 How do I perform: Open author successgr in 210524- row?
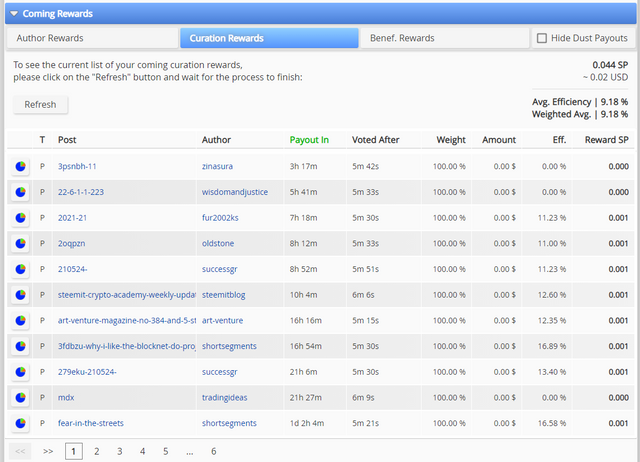pos(220,269)
